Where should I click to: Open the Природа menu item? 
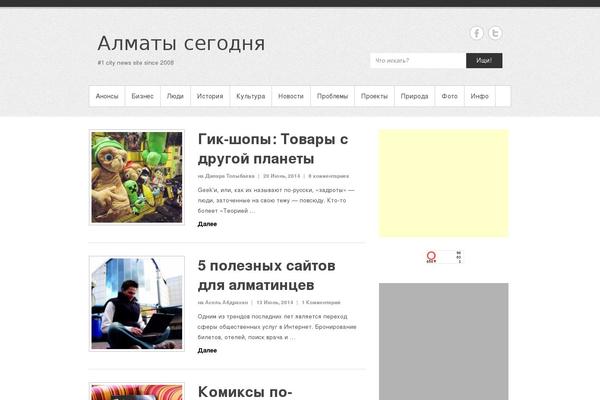(x=414, y=96)
